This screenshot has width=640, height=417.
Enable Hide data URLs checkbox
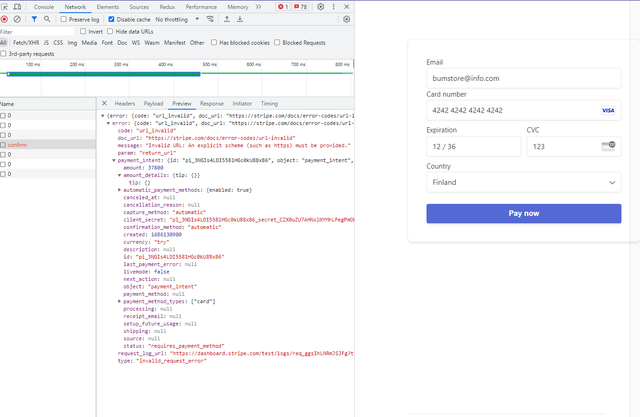110,31
